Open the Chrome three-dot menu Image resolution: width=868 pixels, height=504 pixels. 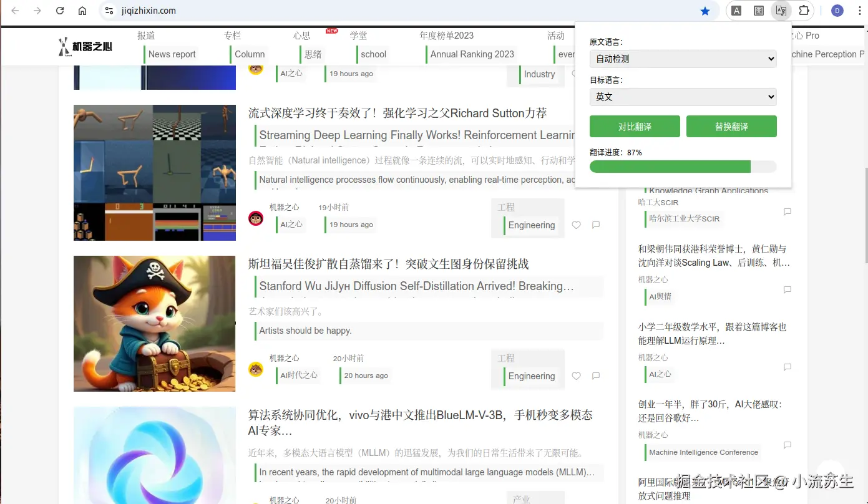tap(861, 11)
